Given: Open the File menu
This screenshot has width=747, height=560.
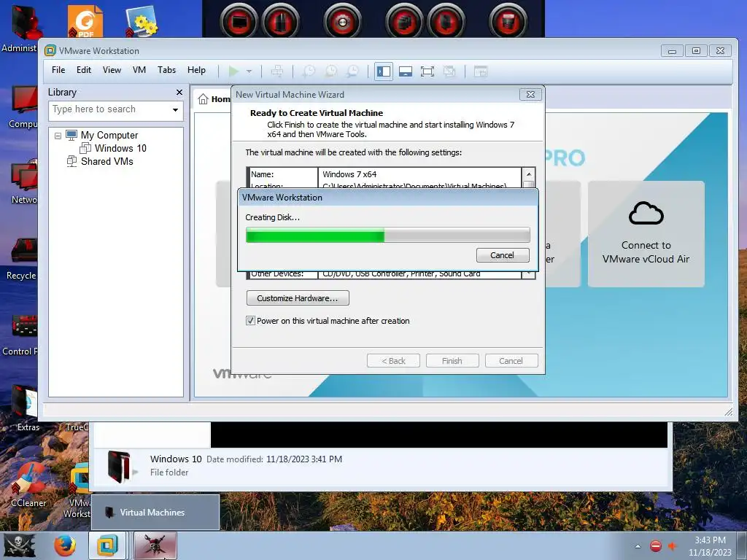Looking at the screenshot, I should [58, 70].
